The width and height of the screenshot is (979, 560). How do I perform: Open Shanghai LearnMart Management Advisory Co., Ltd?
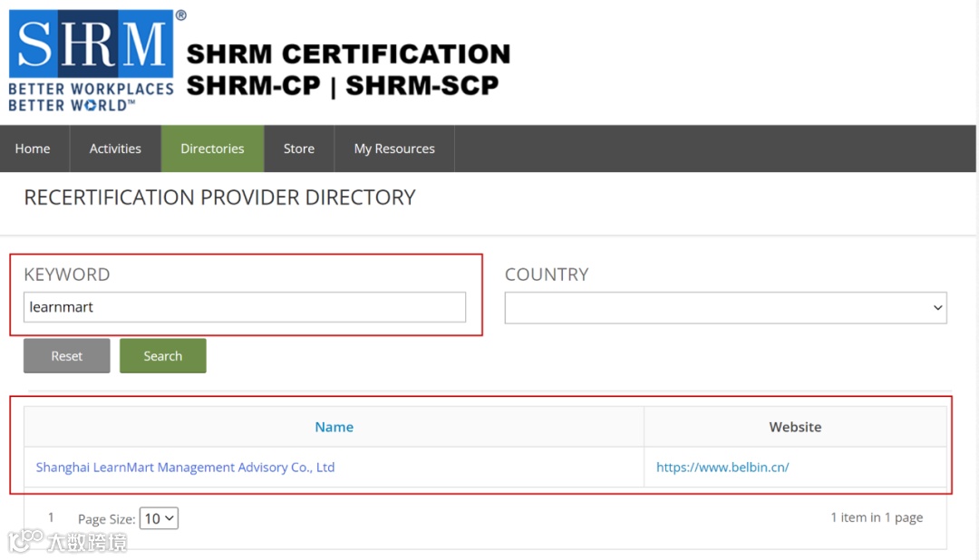click(x=186, y=467)
